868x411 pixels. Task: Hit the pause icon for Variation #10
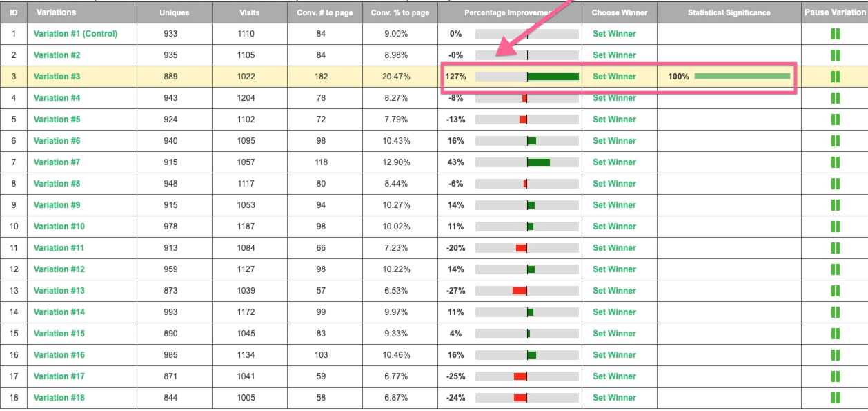(835, 227)
